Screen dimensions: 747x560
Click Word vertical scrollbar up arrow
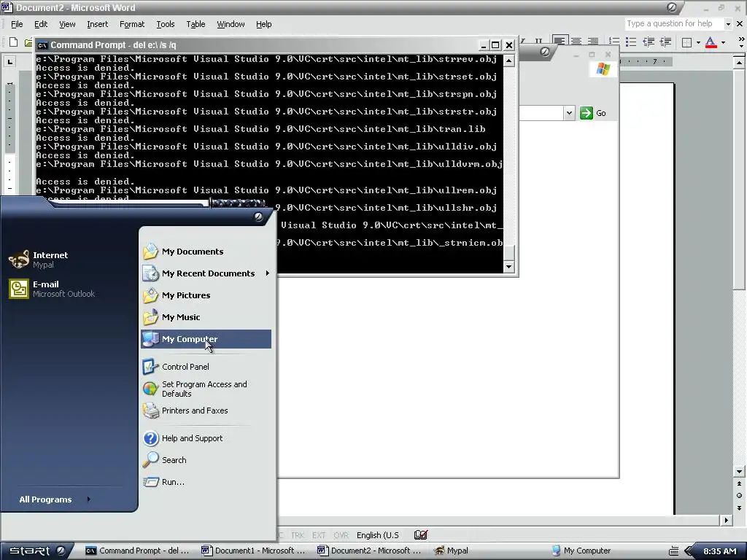740,63
